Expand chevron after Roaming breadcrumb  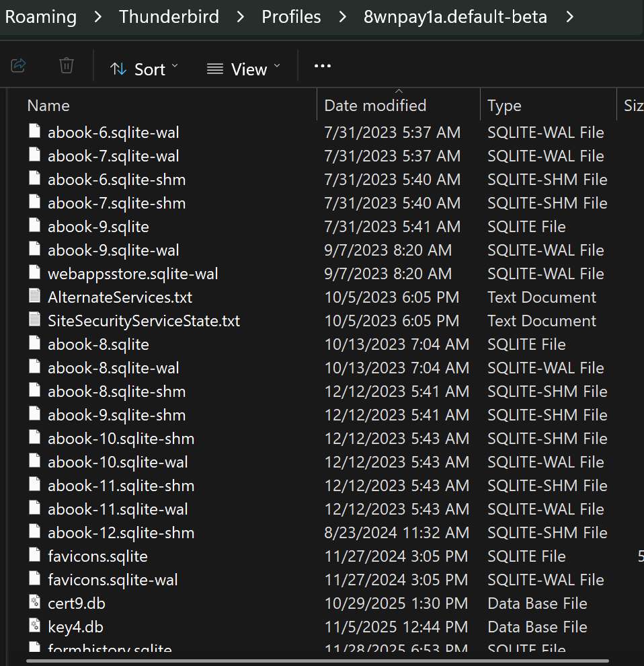[x=98, y=17]
